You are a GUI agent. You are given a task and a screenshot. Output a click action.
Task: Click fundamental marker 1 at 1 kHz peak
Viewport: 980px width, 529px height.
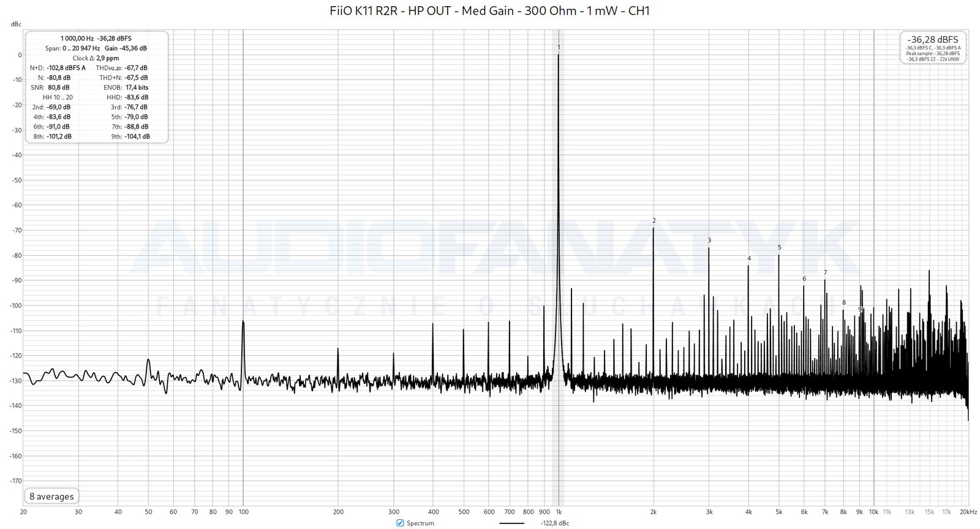[x=559, y=48]
